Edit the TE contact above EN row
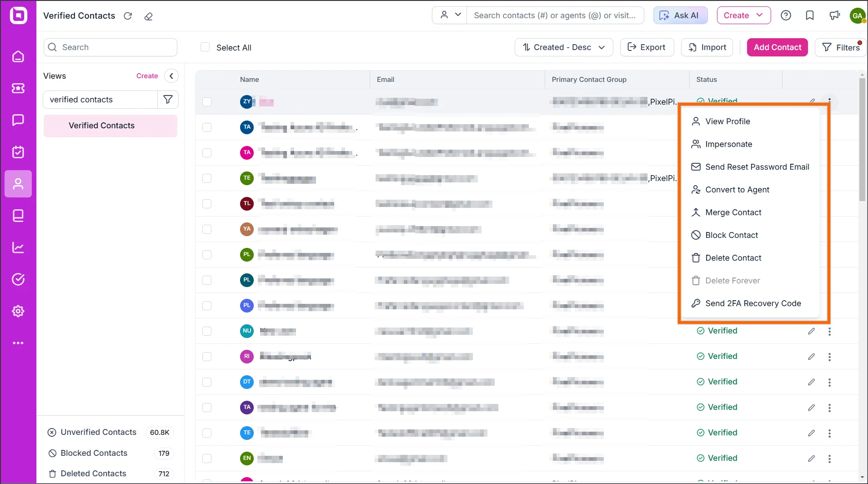 point(811,433)
